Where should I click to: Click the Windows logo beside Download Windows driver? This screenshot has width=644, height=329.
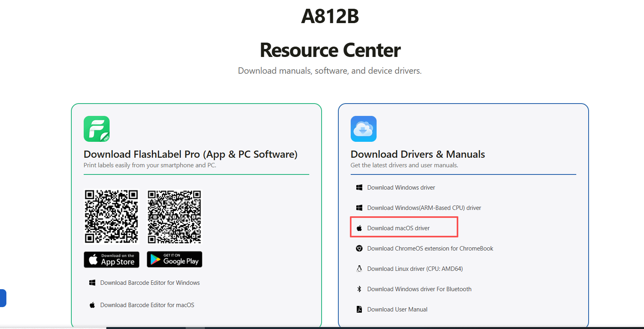[359, 187]
